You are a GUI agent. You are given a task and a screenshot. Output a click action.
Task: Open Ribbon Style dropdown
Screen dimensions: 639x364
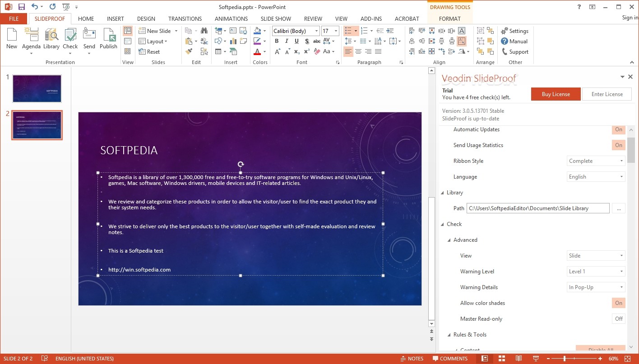(x=596, y=161)
